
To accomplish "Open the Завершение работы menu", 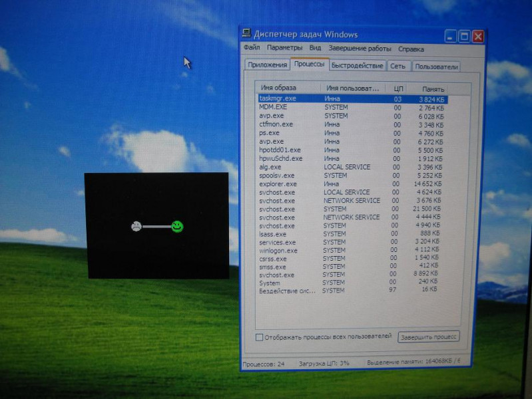I will click(x=360, y=49).
